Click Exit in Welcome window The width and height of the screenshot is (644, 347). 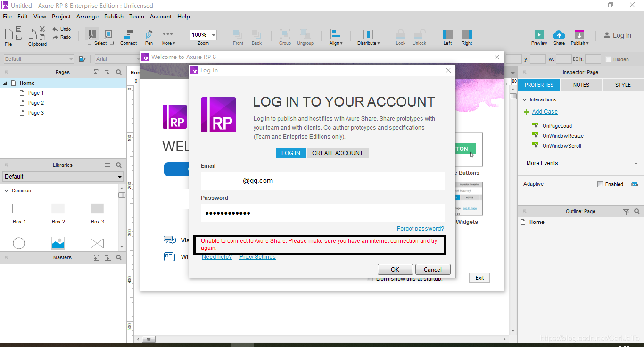click(x=479, y=278)
